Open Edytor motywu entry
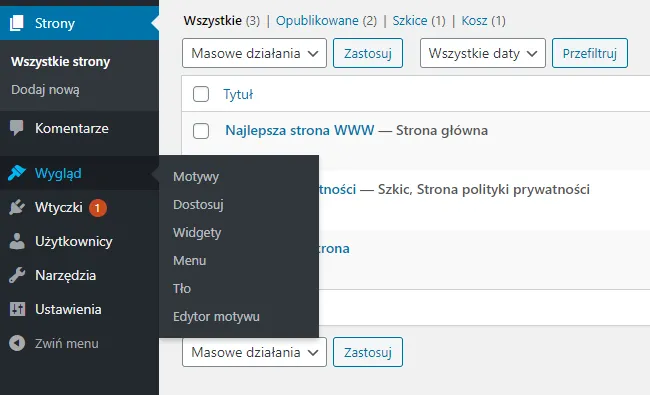650x395 pixels. (216, 317)
